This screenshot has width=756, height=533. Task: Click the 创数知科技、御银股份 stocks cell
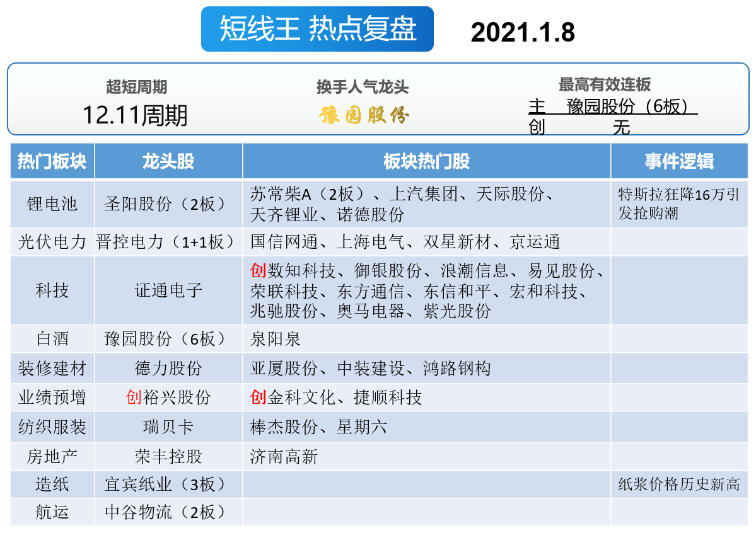(427, 290)
